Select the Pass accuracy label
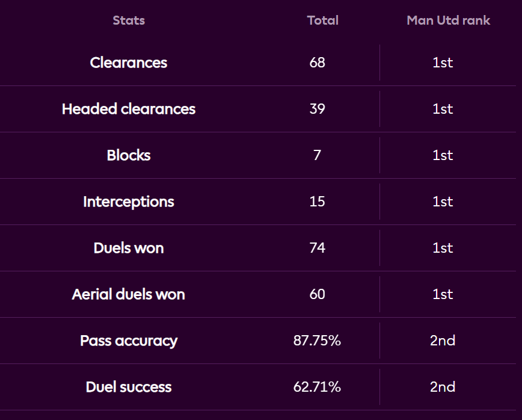Screen dimensions: 522x420 click(x=129, y=341)
